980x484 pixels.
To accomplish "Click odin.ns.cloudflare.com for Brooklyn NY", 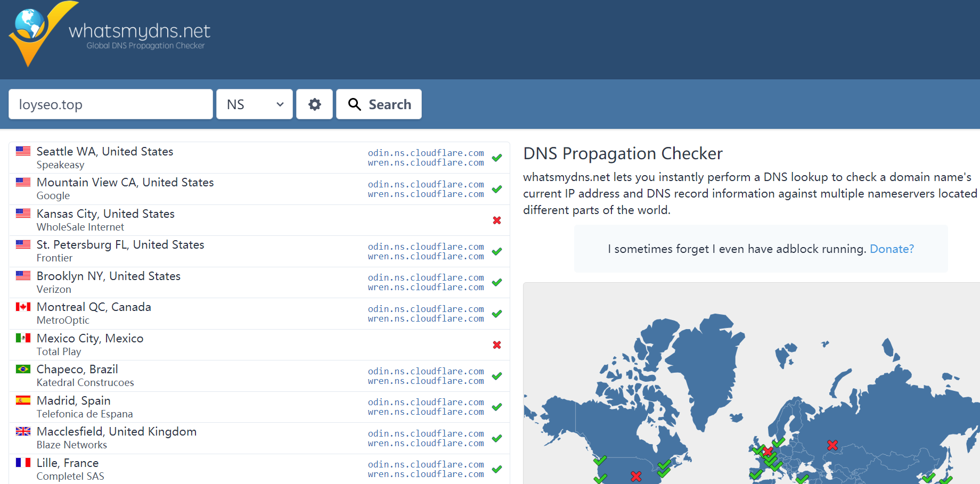I will pyautogui.click(x=426, y=277).
